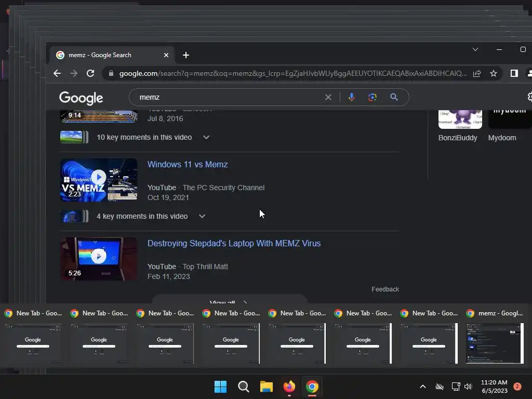Click The PC Security Channel text
The height and width of the screenshot is (399, 532).
[223, 188]
